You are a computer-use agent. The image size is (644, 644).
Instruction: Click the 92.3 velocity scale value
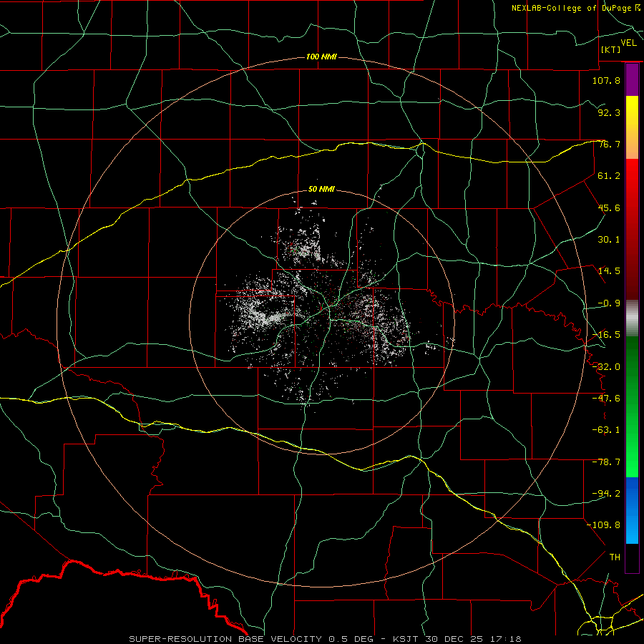pyautogui.click(x=609, y=112)
